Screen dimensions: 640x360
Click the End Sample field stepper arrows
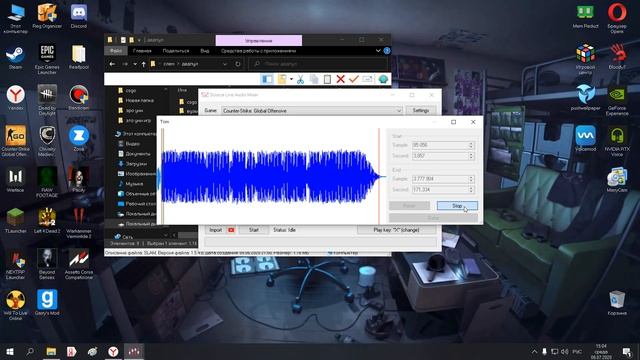471,179
